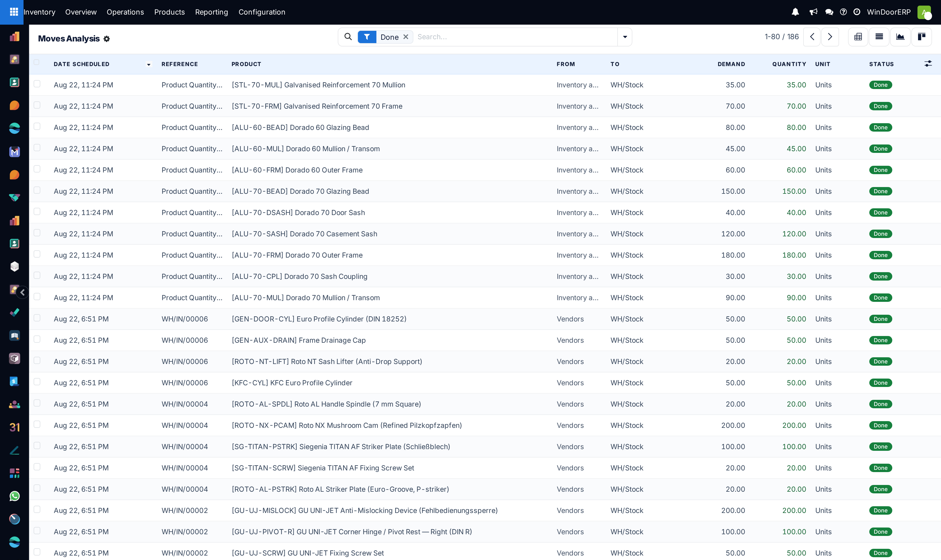Open the notifications bell

click(795, 12)
